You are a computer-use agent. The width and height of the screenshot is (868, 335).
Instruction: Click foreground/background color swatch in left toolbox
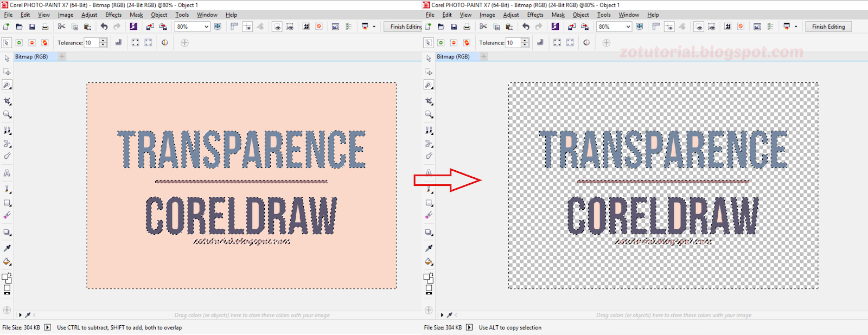pyautogui.click(x=7, y=278)
